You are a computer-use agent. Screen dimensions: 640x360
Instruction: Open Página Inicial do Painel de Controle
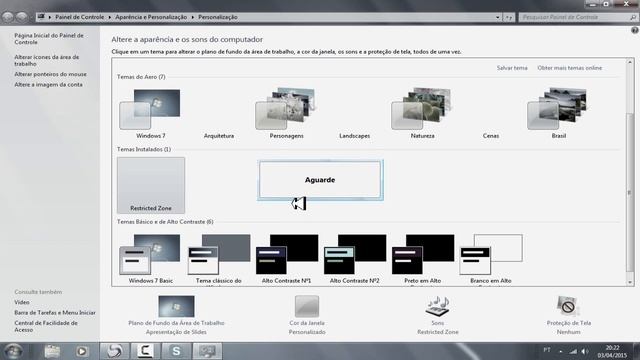(x=49, y=39)
